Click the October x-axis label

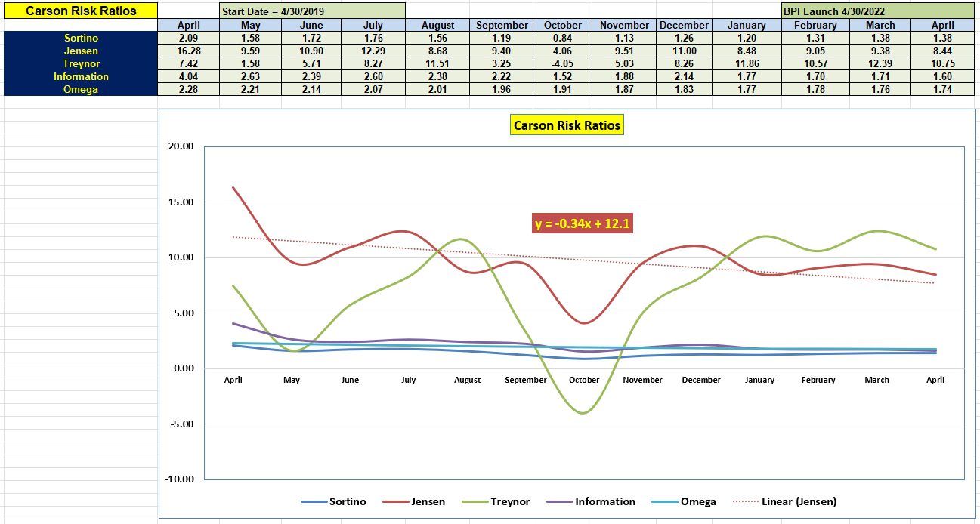[584, 380]
